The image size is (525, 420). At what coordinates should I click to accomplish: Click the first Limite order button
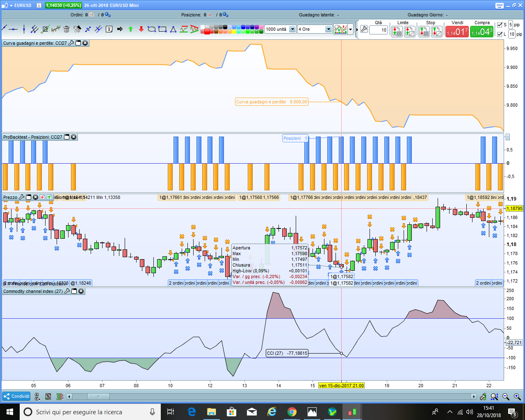397,32
